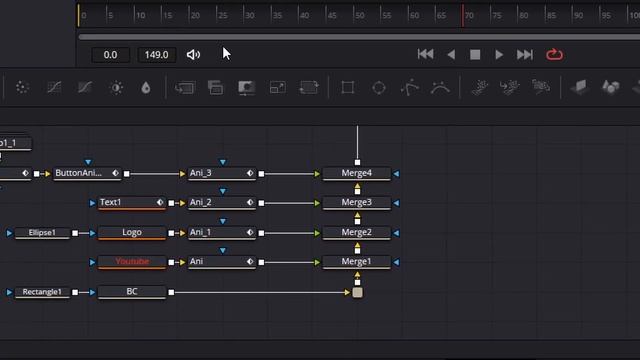
Task: Click the render end field showing 149.0
Action: click(x=156, y=55)
